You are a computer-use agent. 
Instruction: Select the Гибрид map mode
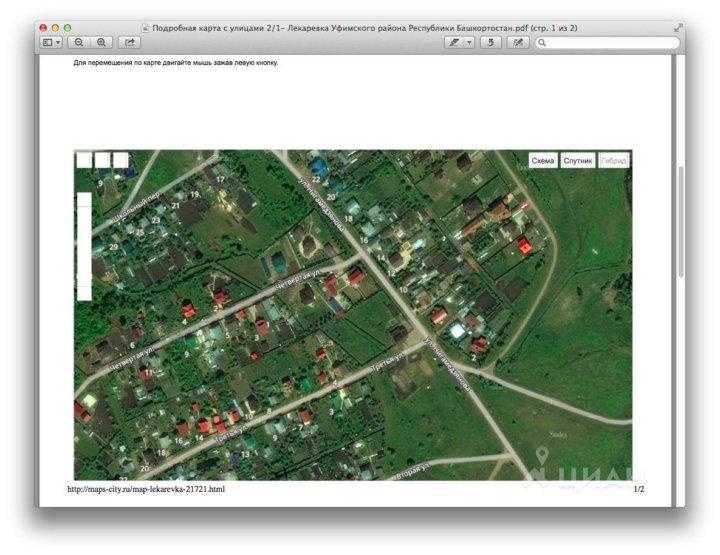click(614, 160)
